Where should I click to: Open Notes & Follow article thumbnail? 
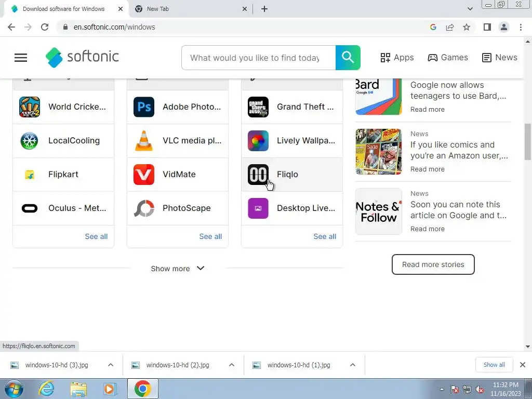pos(378,211)
